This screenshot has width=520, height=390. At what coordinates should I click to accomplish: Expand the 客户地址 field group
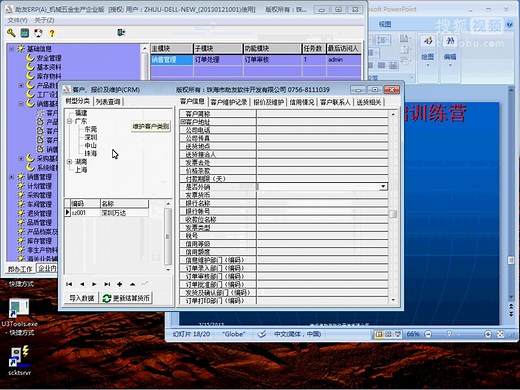[x=182, y=122]
